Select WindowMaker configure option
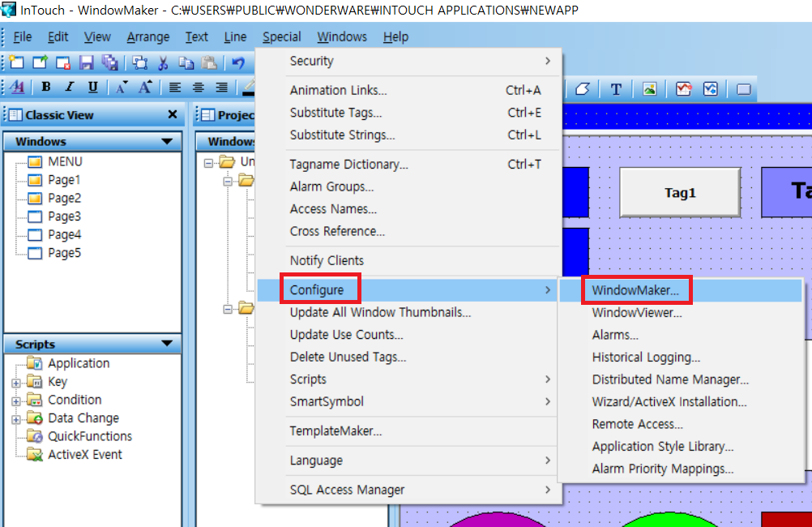Image resolution: width=812 pixels, height=527 pixels. (x=681, y=289)
